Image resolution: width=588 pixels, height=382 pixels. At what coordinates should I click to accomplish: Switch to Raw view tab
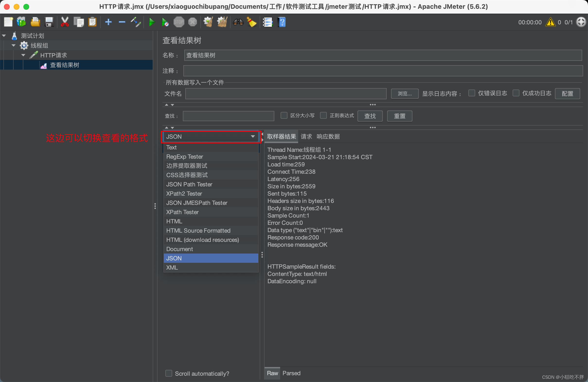click(x=272, y=373)
